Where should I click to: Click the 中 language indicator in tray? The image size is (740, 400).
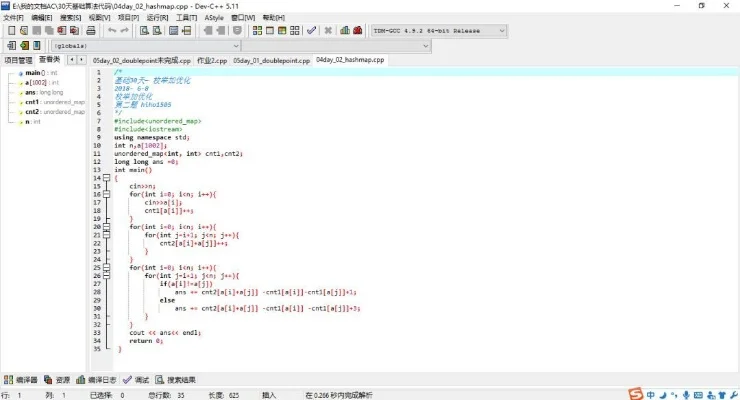(651, 395)
